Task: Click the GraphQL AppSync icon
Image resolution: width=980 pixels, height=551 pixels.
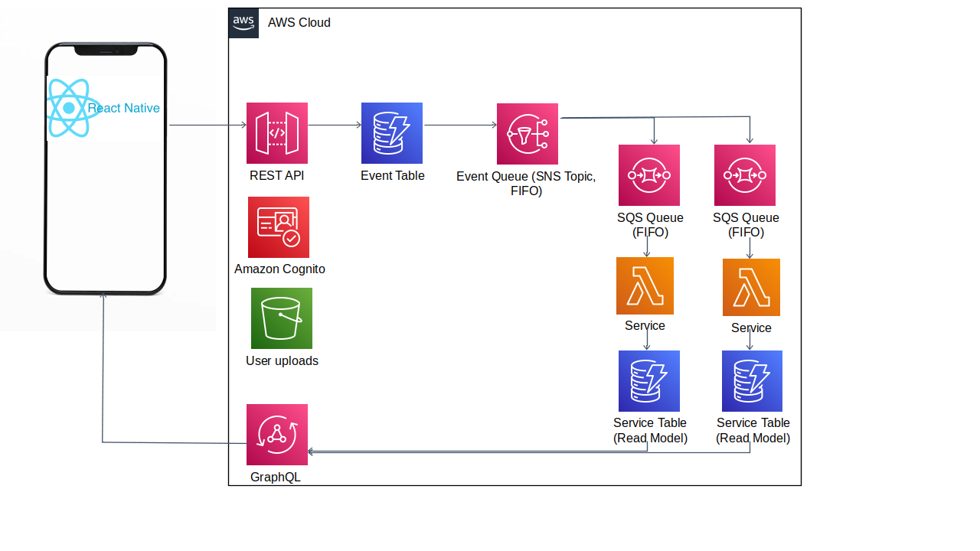Action: click(277, 435)
